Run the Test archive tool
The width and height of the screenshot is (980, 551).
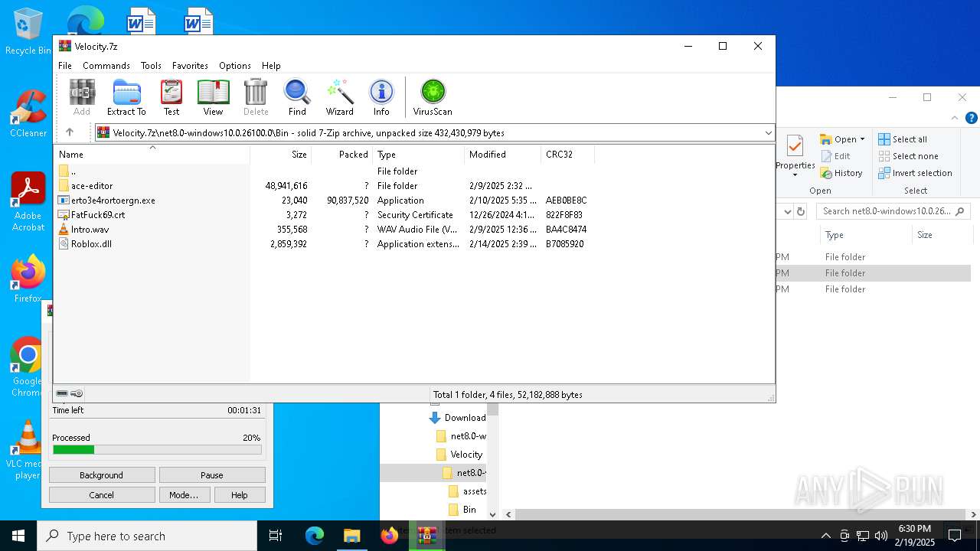pos(171,97)
